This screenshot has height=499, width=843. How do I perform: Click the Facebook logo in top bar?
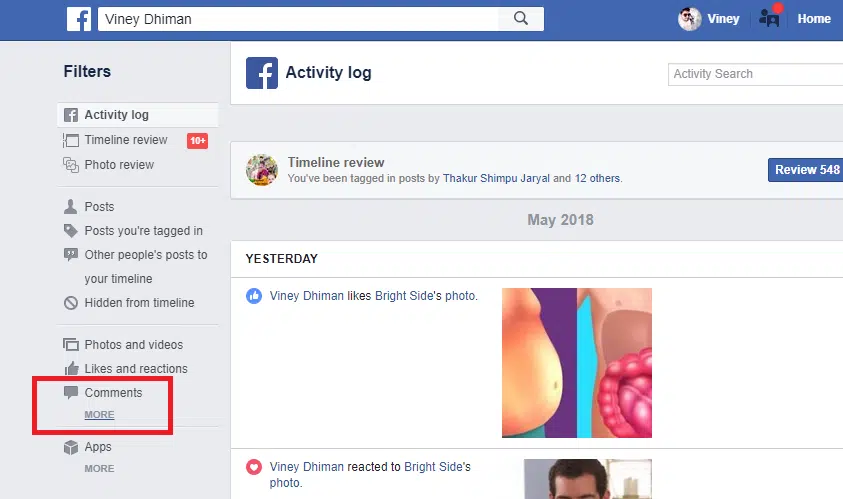click(x=79, y=19)
